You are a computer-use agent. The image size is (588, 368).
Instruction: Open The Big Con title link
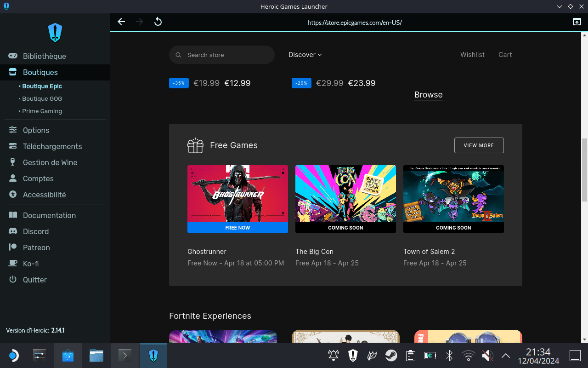(x=314, y=252)
